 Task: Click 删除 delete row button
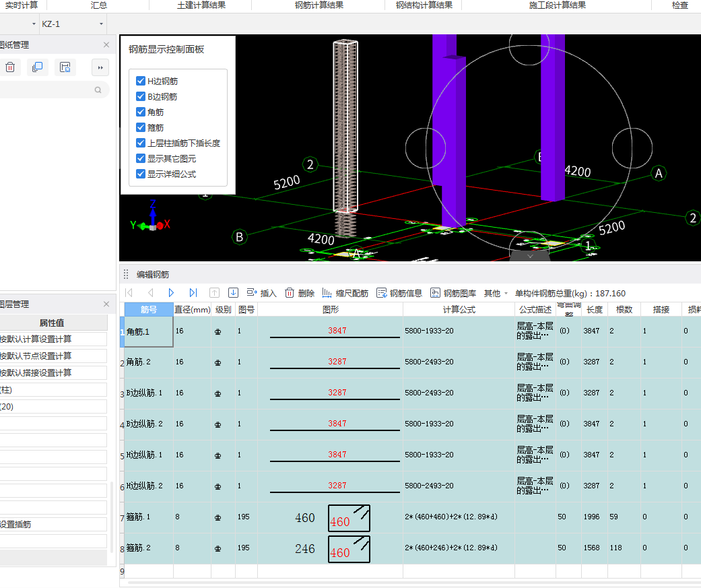click(300, 293)
